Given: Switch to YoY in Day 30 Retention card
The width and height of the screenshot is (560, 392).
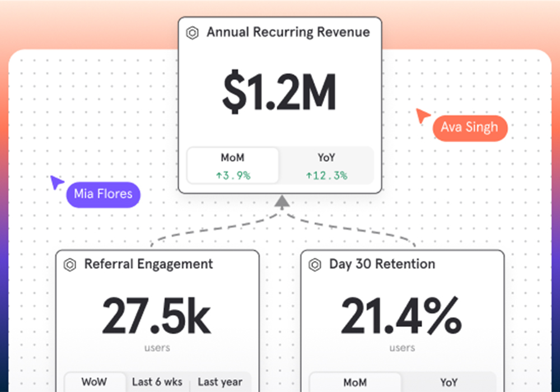Looking at the screenshot, I should [x=449, y=382].
